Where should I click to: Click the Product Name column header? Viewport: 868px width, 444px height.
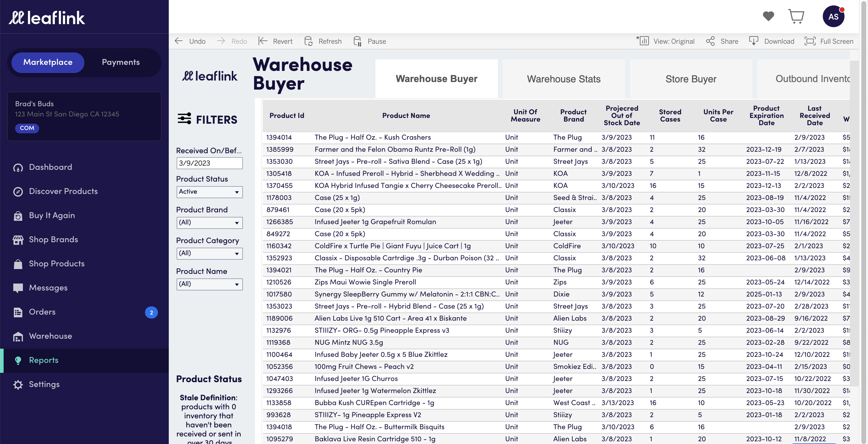(406, 116)
